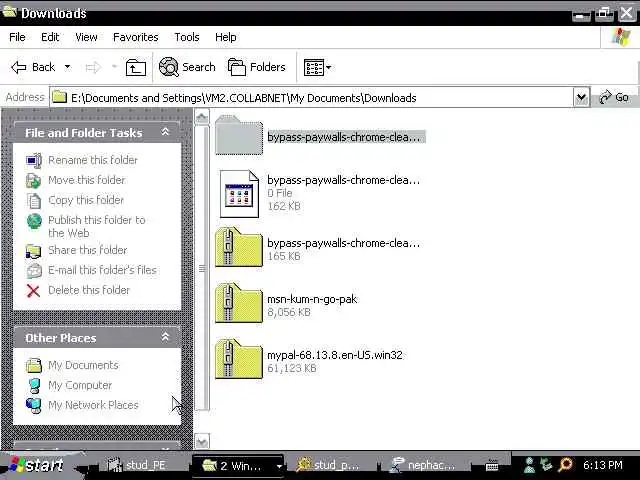Viewport: 640px width, 480px height.
Task: Open the Views dropdown button
Action: (x=318, y=67)
